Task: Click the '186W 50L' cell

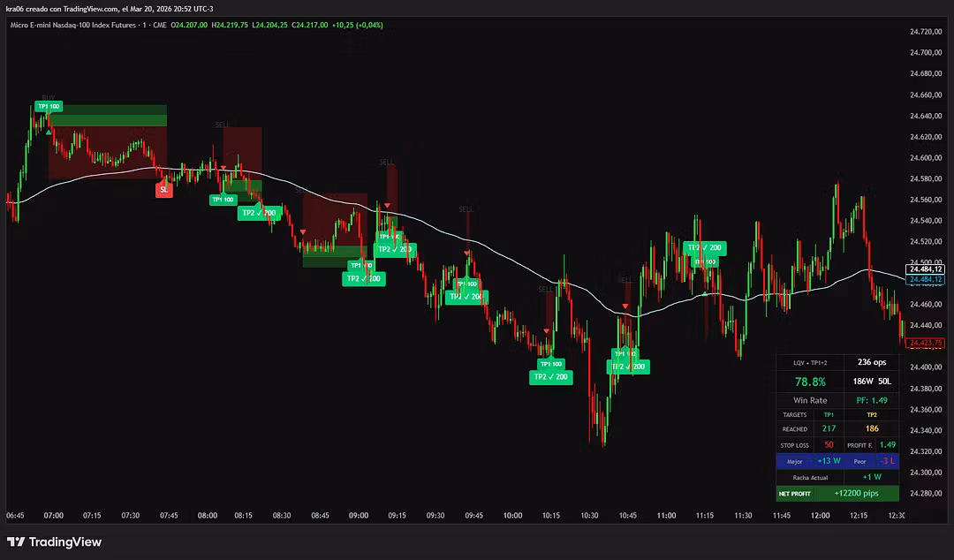Action: (872, 382)
